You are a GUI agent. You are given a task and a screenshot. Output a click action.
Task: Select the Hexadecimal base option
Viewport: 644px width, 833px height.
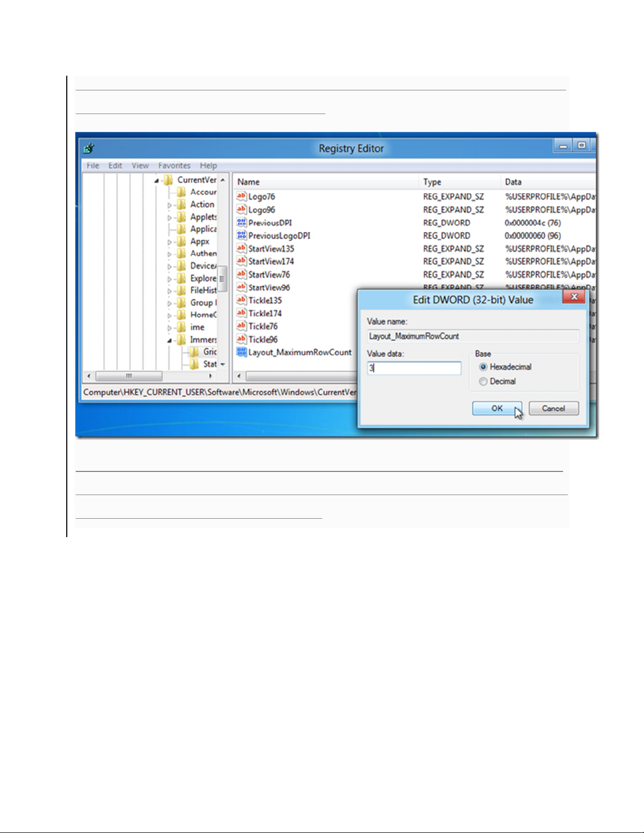483,367
